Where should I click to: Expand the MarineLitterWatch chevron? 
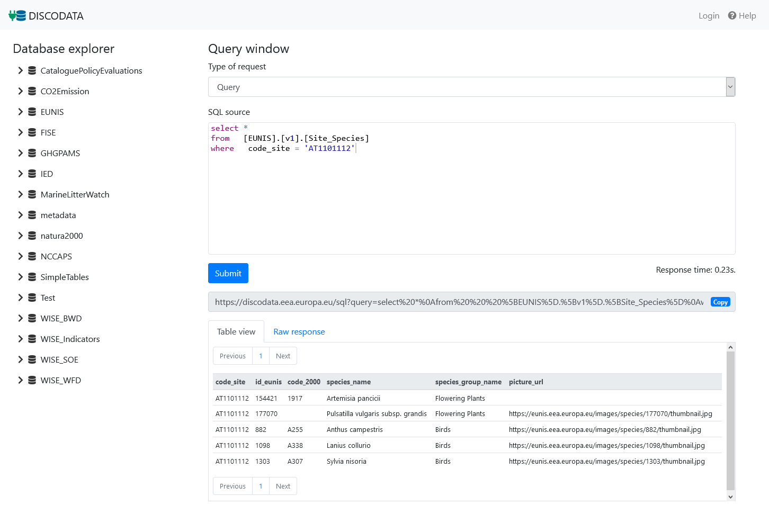20,194
